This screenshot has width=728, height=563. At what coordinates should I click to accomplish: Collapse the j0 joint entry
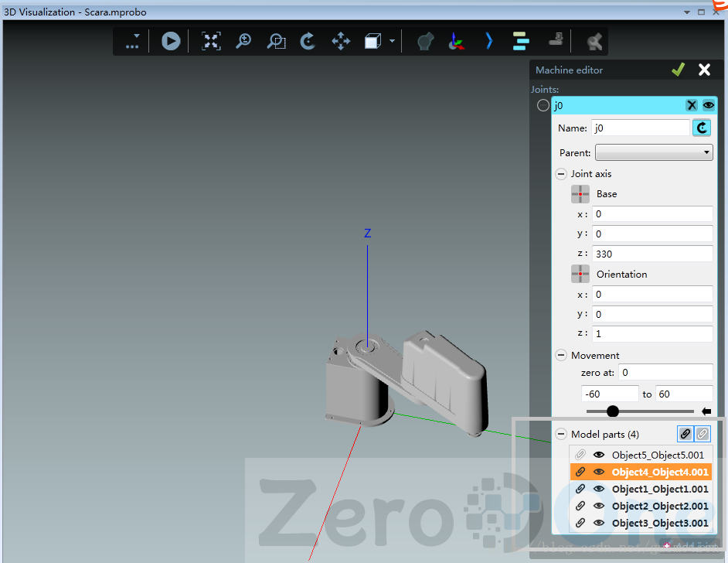pyautogui.click(x=543, y=105)
